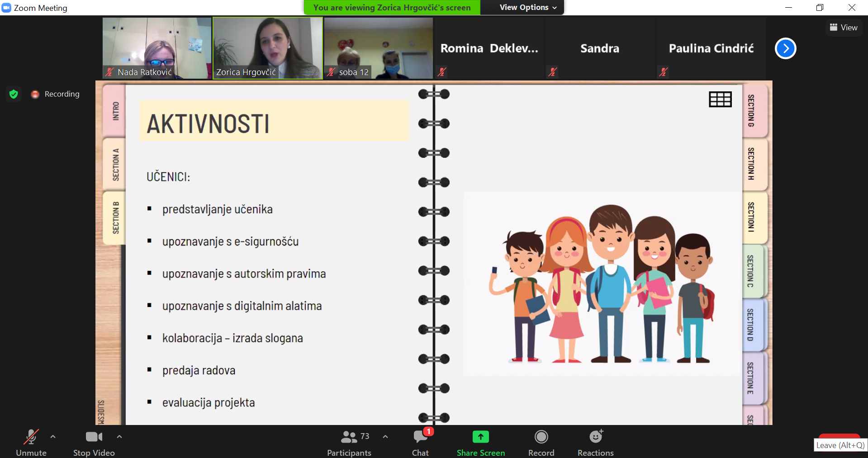Restore down the Zoom window
The image size is (868, 458).
[x=820, y=7]
